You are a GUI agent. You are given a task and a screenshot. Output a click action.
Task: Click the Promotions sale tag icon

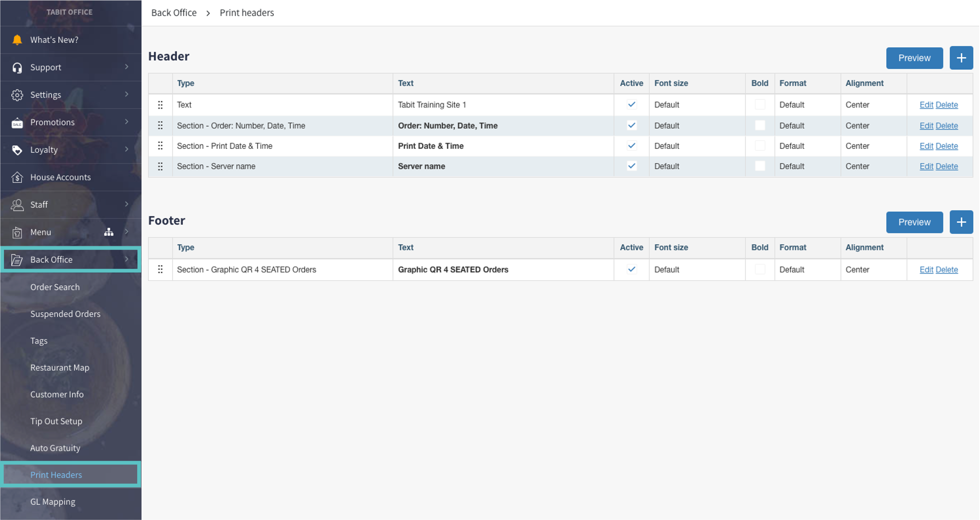[x=17, y=122]
